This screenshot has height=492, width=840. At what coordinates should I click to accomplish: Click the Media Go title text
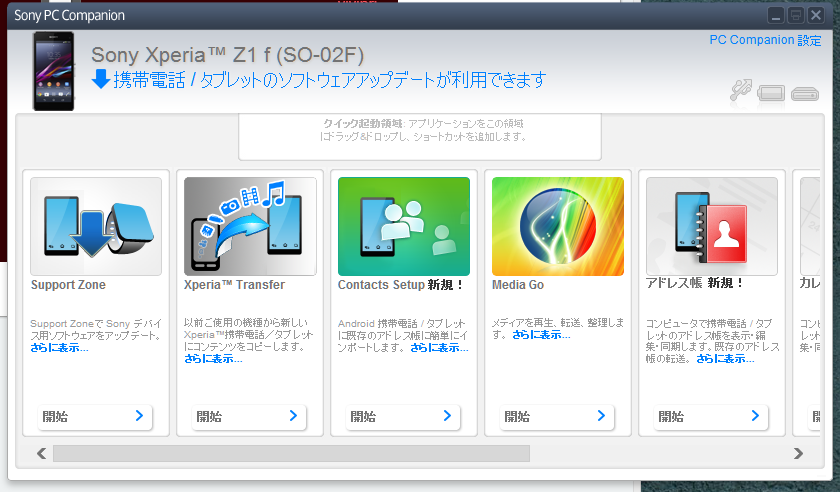518,285
